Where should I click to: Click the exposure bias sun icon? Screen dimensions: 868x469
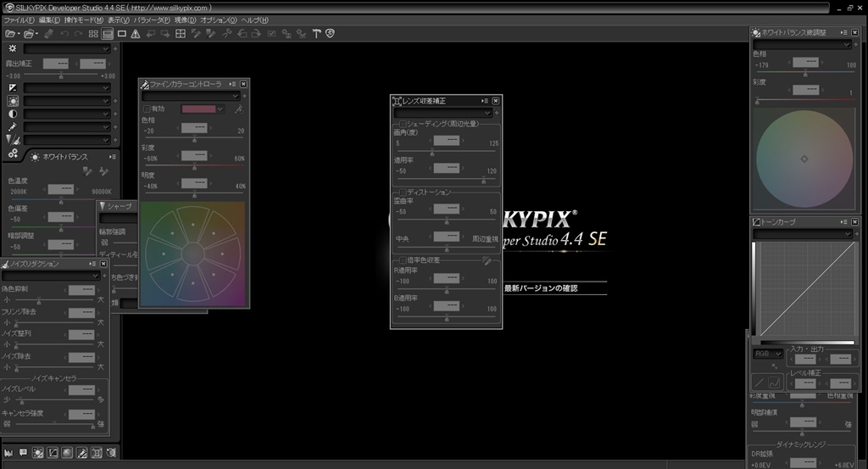12,48
